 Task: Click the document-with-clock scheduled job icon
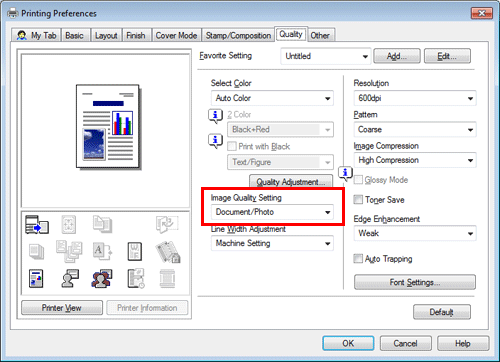[x=136, y=278]
